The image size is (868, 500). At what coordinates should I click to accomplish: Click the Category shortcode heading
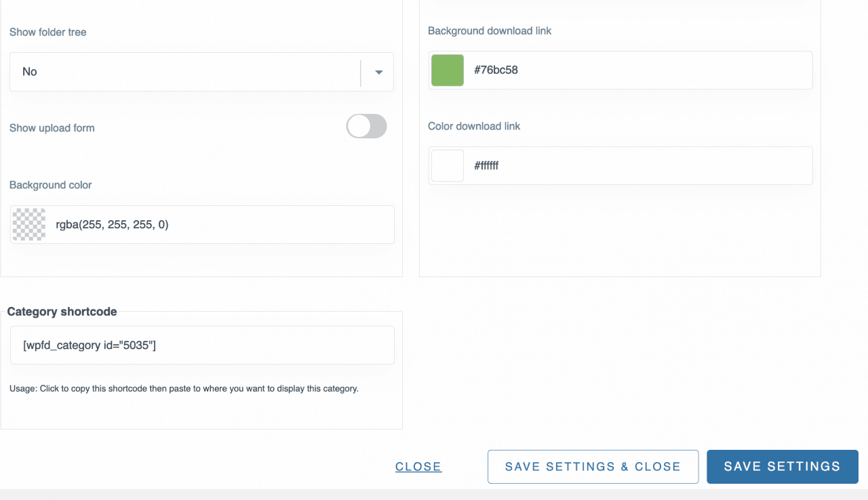(x=62, y=312)
